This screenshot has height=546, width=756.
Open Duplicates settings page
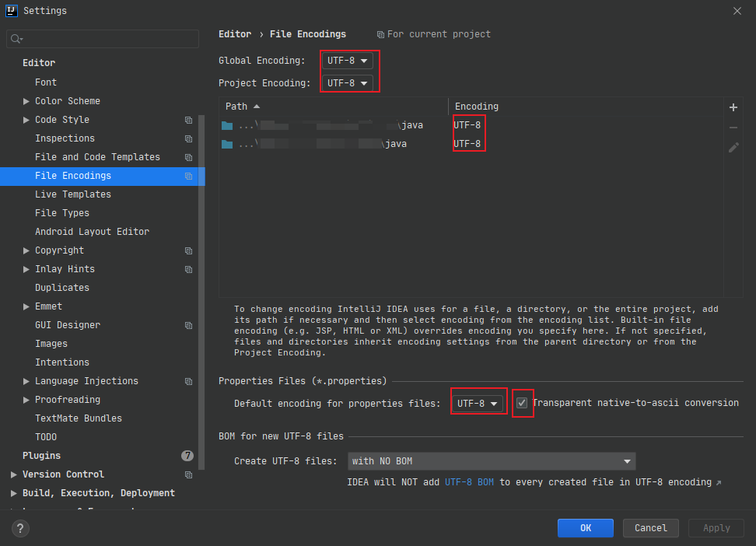[x=62, y=288]
